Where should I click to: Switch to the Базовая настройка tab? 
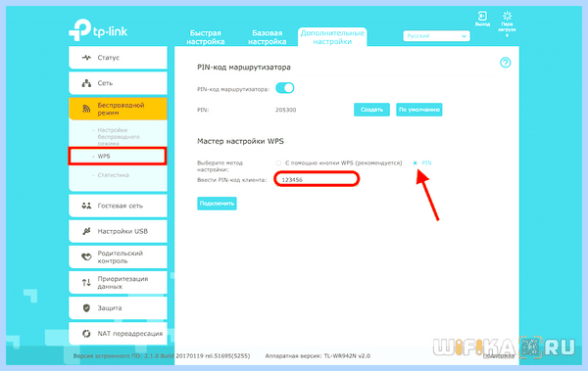point(267,37)
